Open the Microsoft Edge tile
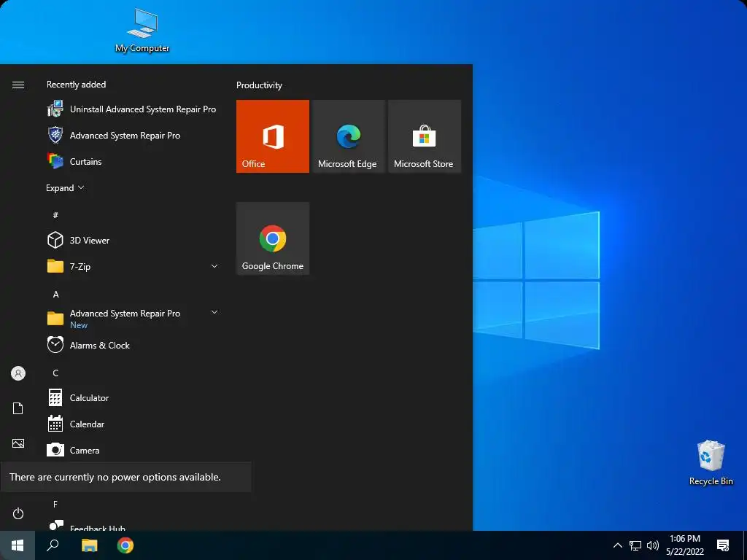 pos(348,136)
